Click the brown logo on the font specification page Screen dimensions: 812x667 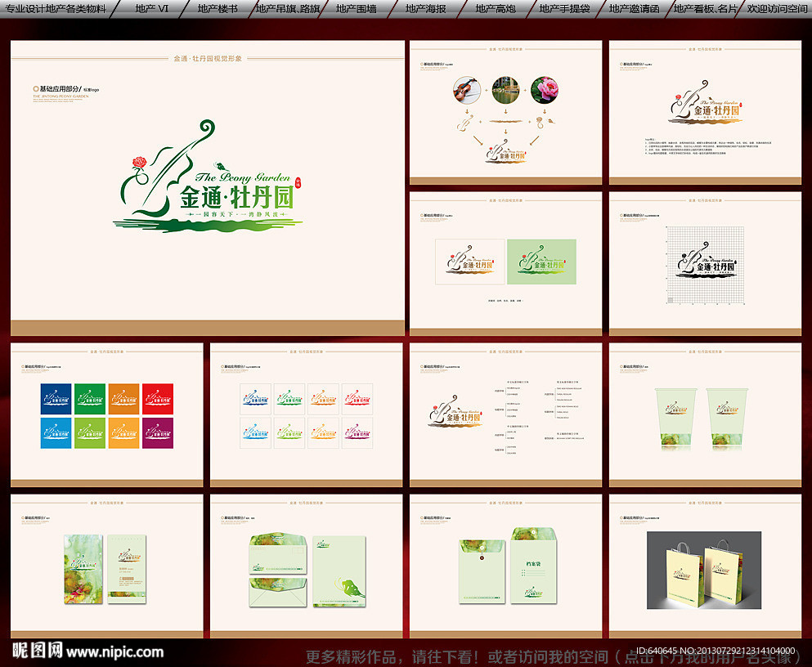[x=455, y=412]
